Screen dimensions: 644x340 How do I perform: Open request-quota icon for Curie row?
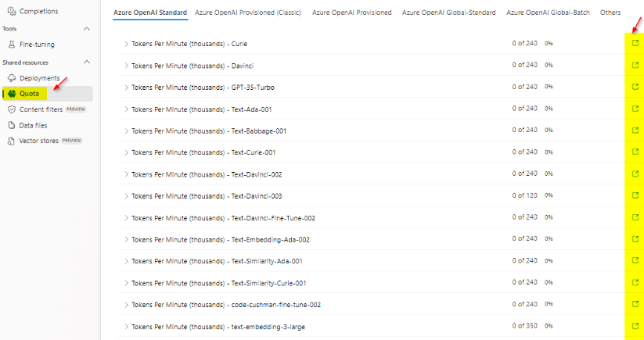635,43
